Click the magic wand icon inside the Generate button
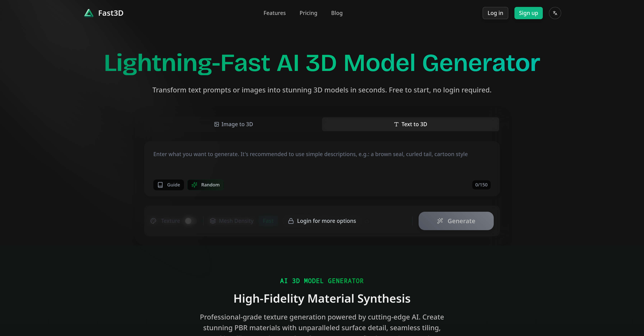 point(440,221)
